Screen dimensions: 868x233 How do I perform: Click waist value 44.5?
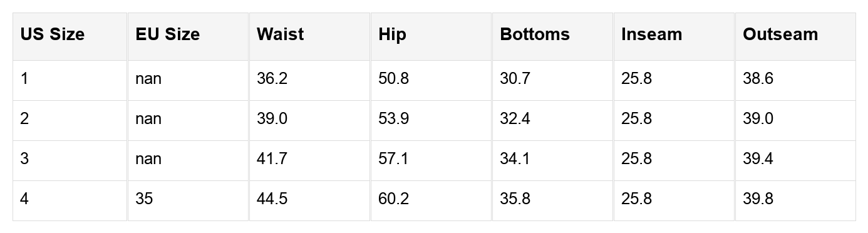click(309, 200)
